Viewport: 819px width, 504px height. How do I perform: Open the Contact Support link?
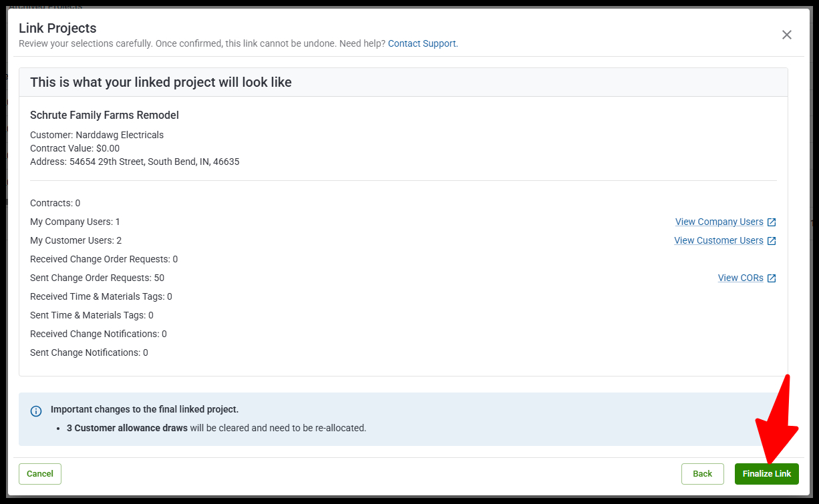(422, 43)
